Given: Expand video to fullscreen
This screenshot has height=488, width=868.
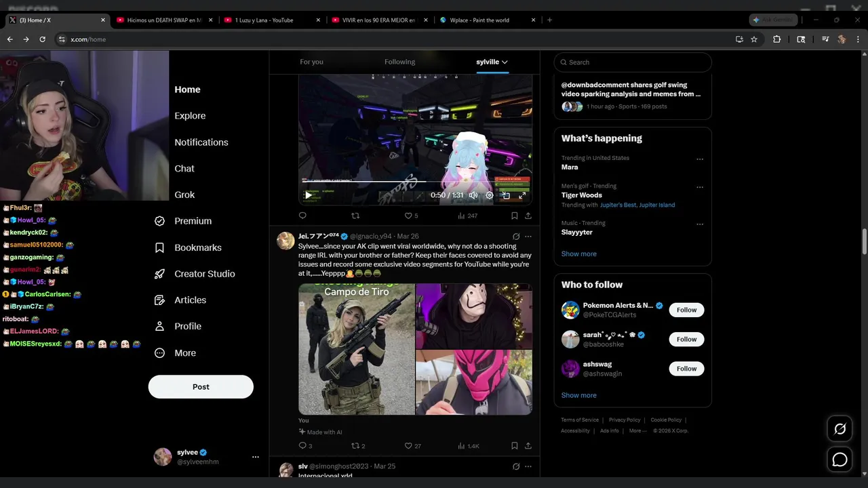Looking at the screenshot, I should 522,195.
